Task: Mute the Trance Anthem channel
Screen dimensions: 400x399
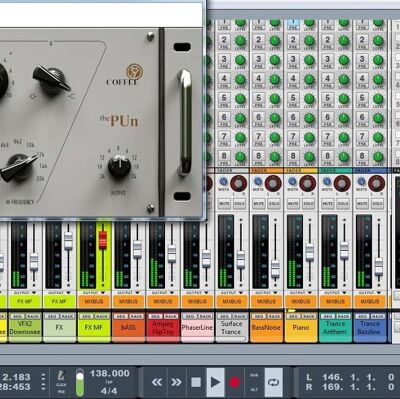Action: 328,203
